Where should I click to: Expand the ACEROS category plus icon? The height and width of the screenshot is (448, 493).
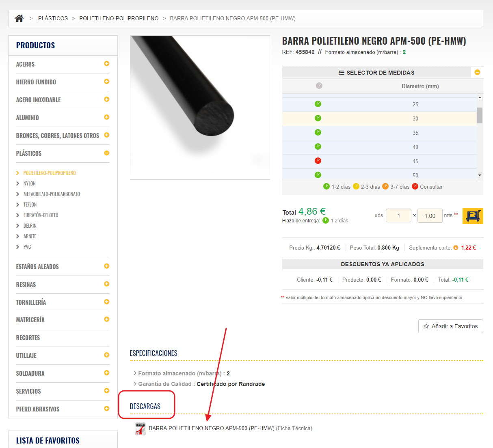click(107, 64)
